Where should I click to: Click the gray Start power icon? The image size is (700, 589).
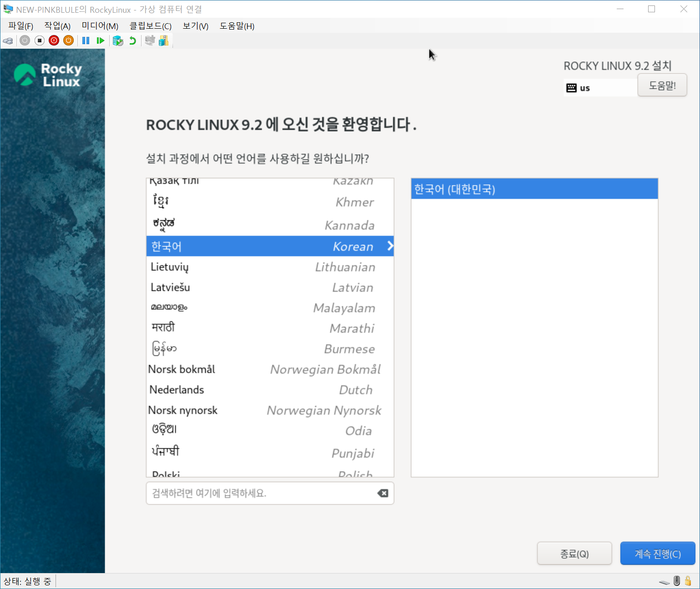[x=25, y=41]
